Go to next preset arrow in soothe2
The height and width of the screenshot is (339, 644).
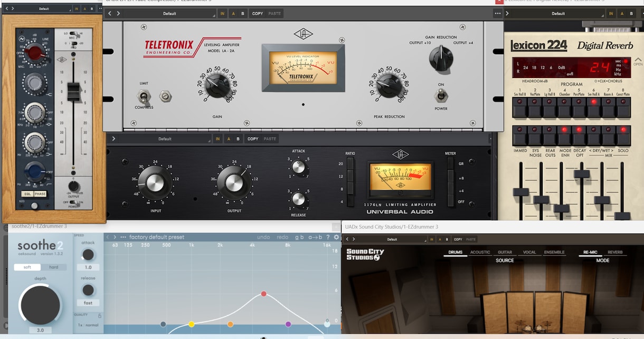[116, 237]
